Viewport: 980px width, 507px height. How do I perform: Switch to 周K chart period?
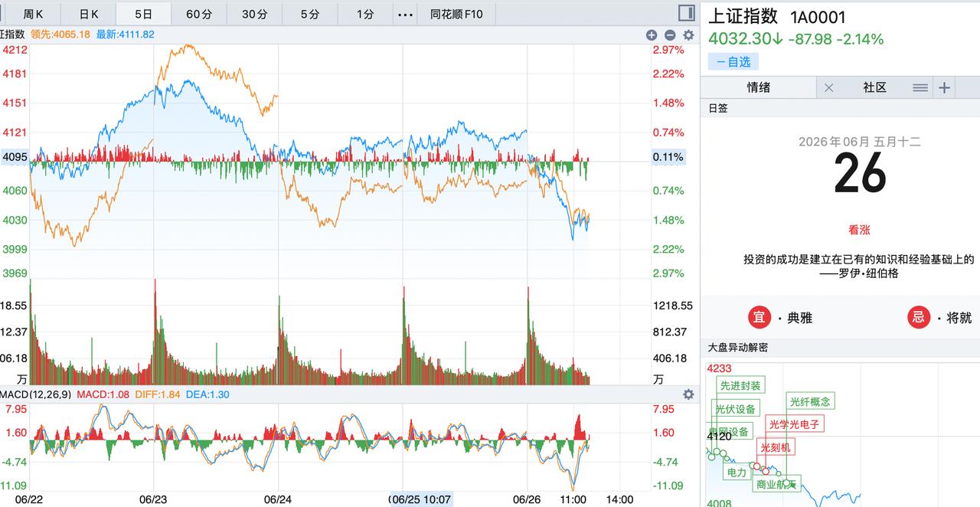(34, 14)
